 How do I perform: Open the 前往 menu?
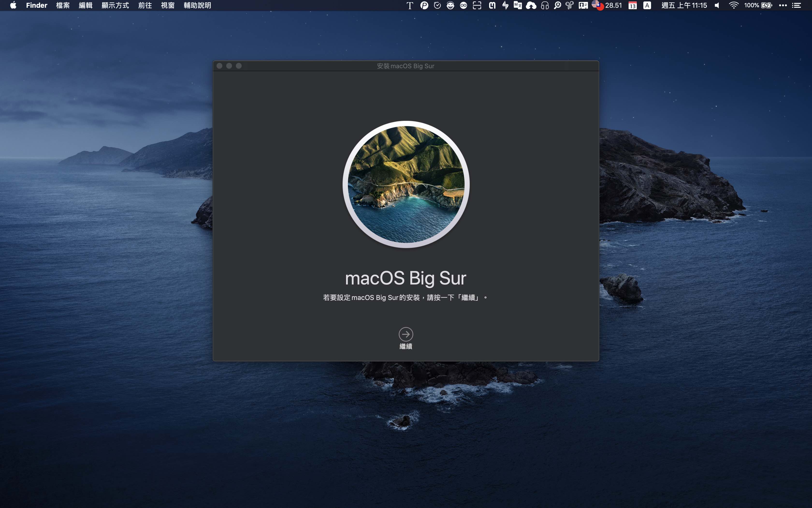click(145, 5)
